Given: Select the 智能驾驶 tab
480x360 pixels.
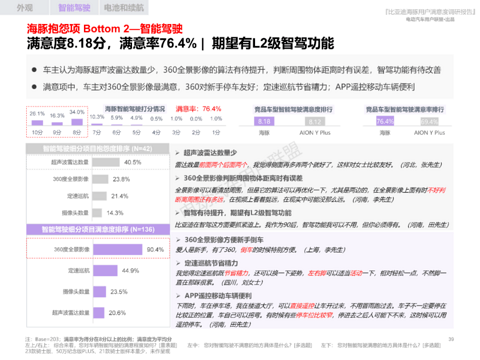Looking at the screenshot, I should (x=74, y=7).
